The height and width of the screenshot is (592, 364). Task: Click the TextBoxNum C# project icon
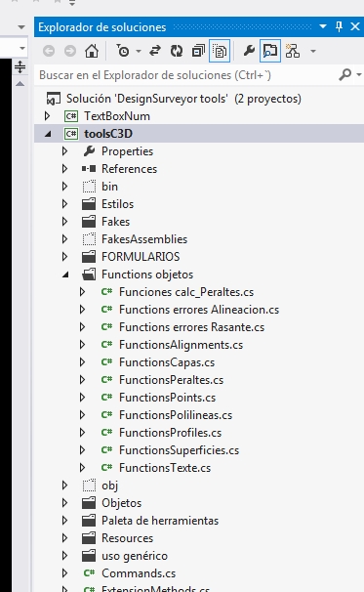71,116
